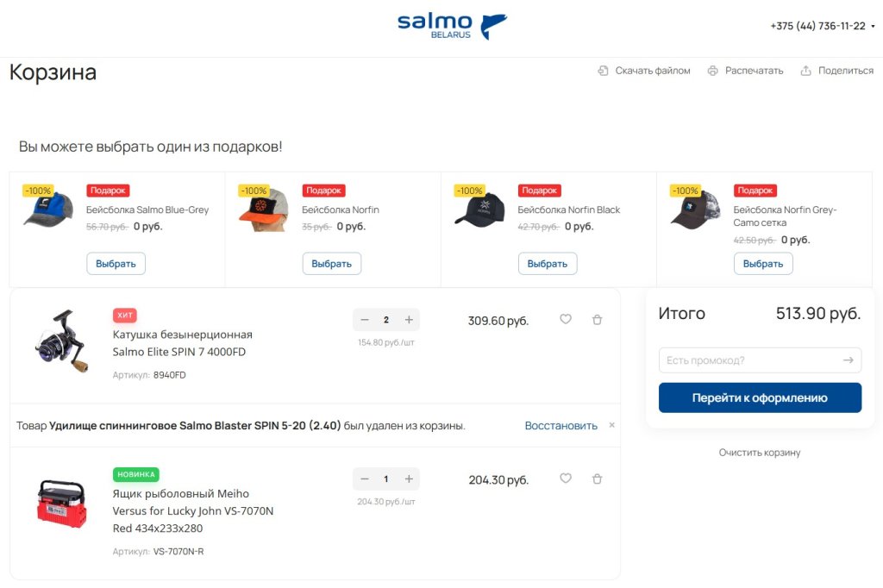Add Salmo Elite SPIN reel to favorites
Image resolution: width=883 pixels, height=588 pixels.
click(x=566, y=319)
